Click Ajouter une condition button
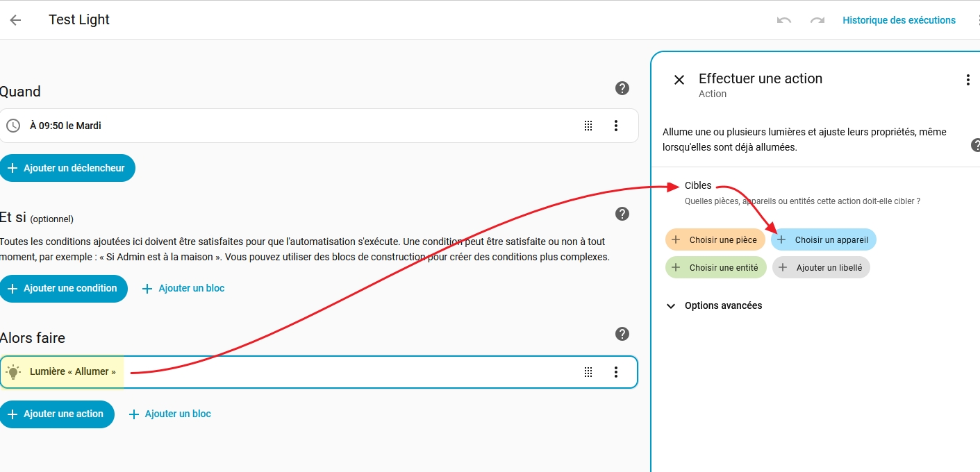 pyautogui.click(x=63, y=288)
